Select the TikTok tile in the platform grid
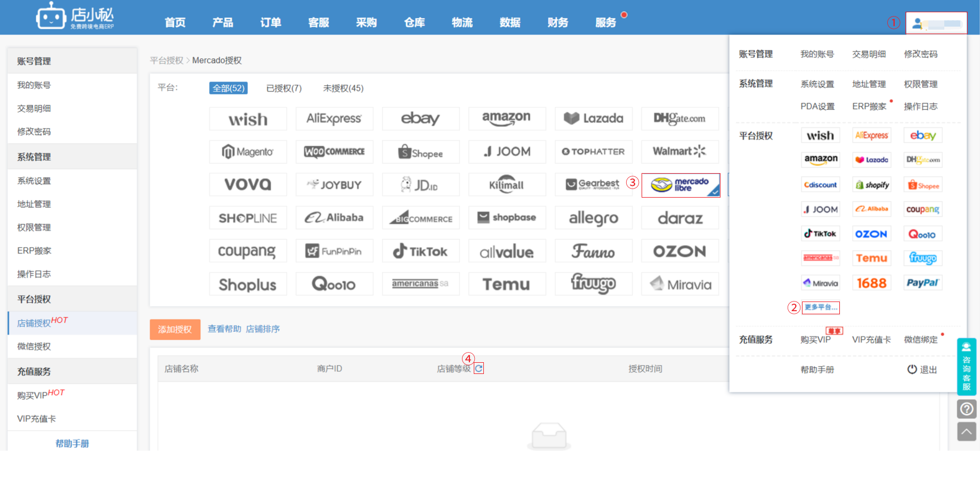 (421, 251)
